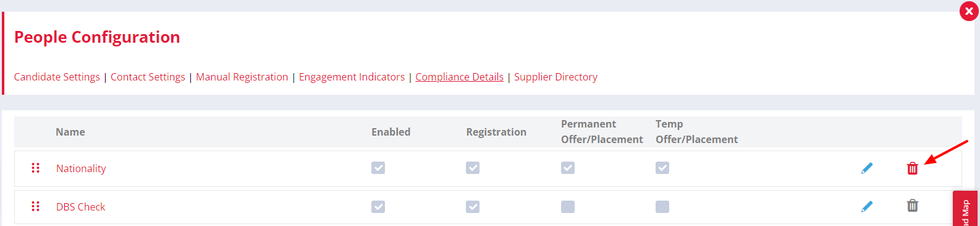Open the Nationality compliance item
980x226 pixels.
(81, 168)
